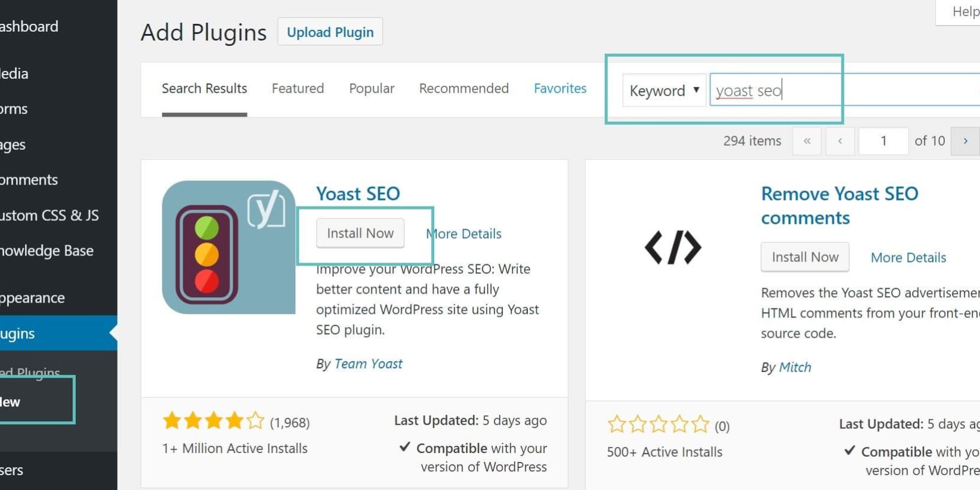Screen dimensions: 980x490
Task: Click the plugin search field containing yoast seo
Action: pos(845,90)
